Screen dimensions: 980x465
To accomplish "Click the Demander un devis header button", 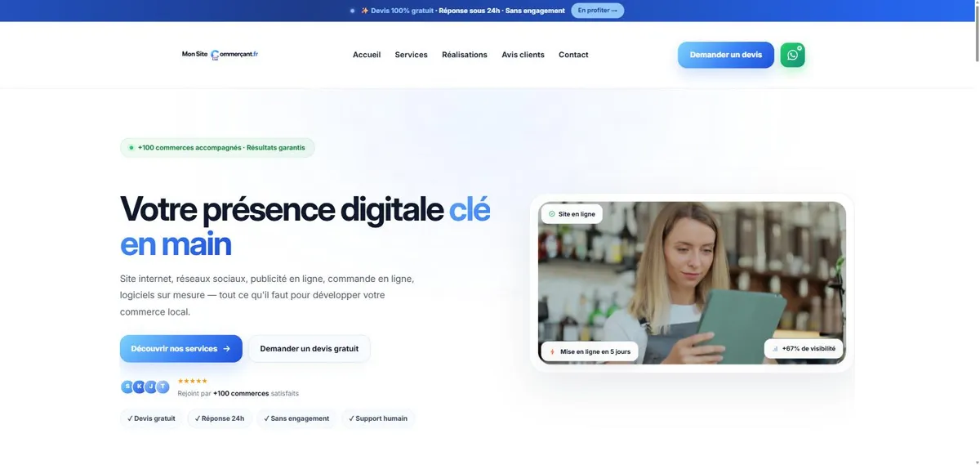I will 726,55.
